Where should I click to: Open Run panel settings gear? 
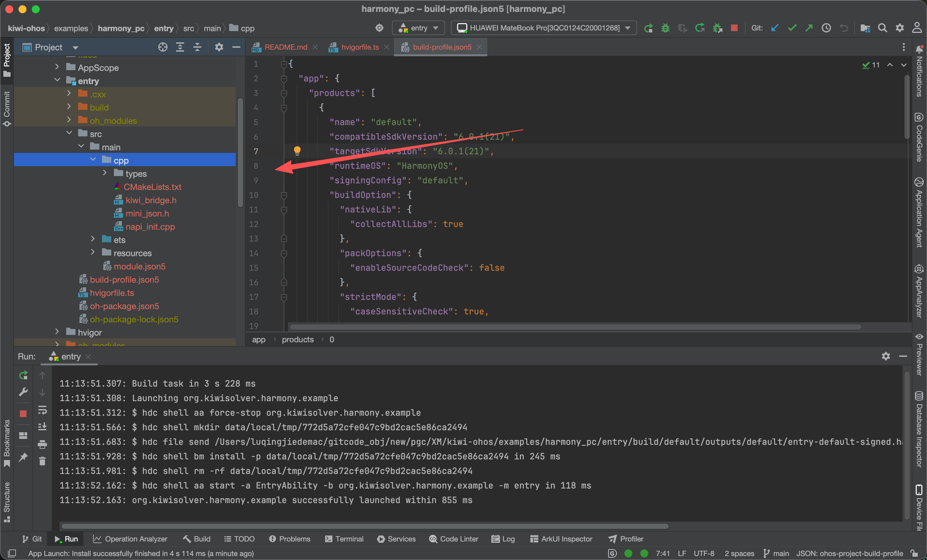886,356
